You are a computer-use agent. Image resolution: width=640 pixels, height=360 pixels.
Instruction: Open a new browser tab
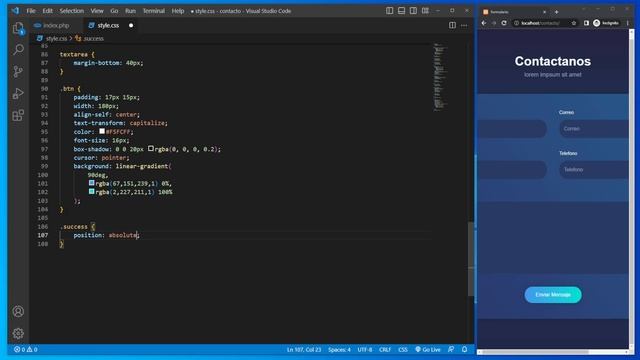coord(556,12)
